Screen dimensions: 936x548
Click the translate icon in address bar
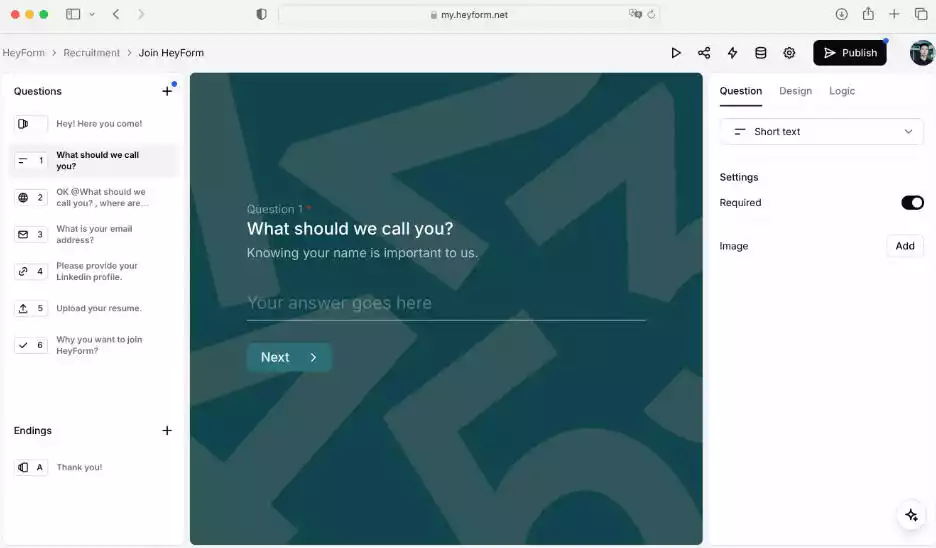(x=635, y=14)
